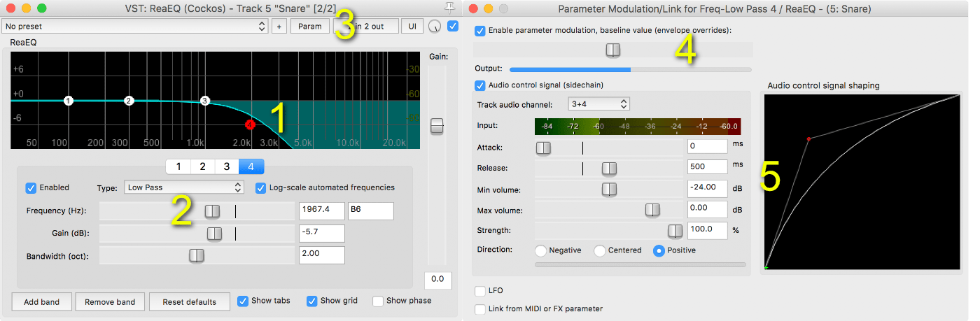
Task: Select the Negative direction radio button
Action: tap(541, 250)
